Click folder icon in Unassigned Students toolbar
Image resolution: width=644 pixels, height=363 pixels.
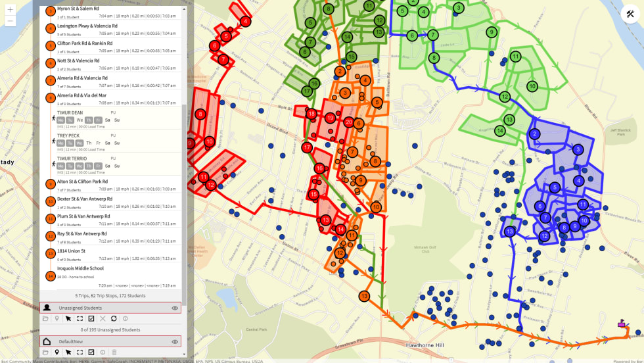pos(45,318)
